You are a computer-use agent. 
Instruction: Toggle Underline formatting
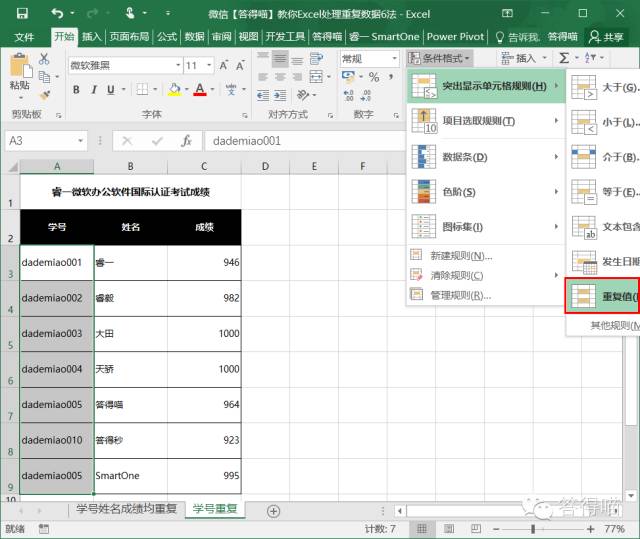click(111, 89)
